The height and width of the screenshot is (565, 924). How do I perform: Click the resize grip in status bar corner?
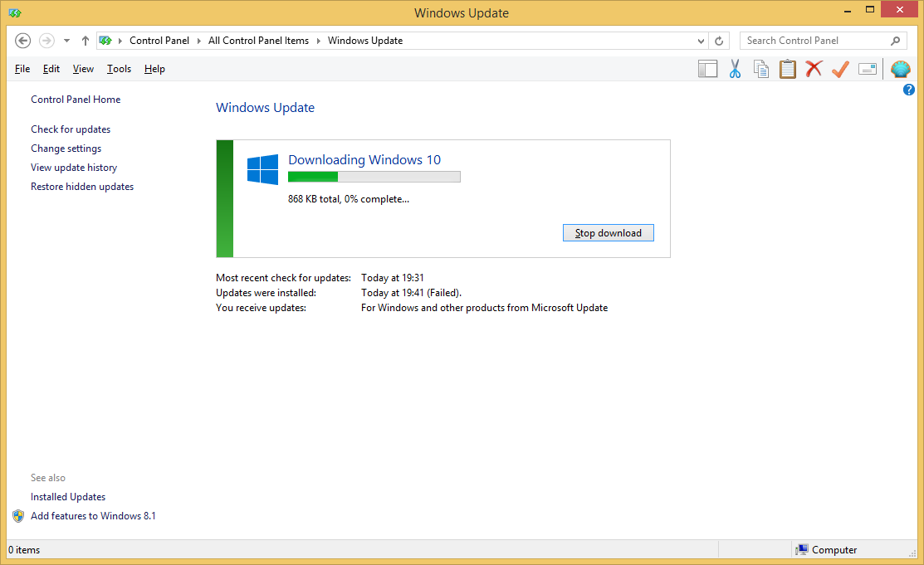coord(913,553)
